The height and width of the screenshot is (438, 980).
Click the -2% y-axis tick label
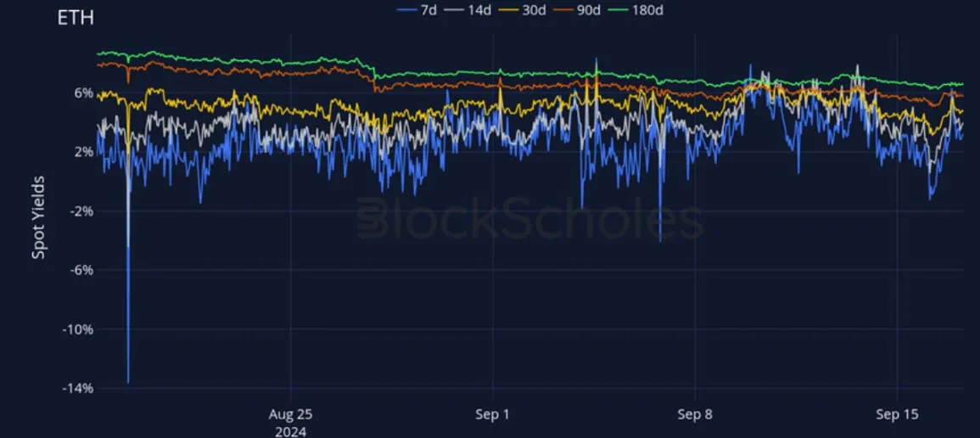tap(81, 211)
